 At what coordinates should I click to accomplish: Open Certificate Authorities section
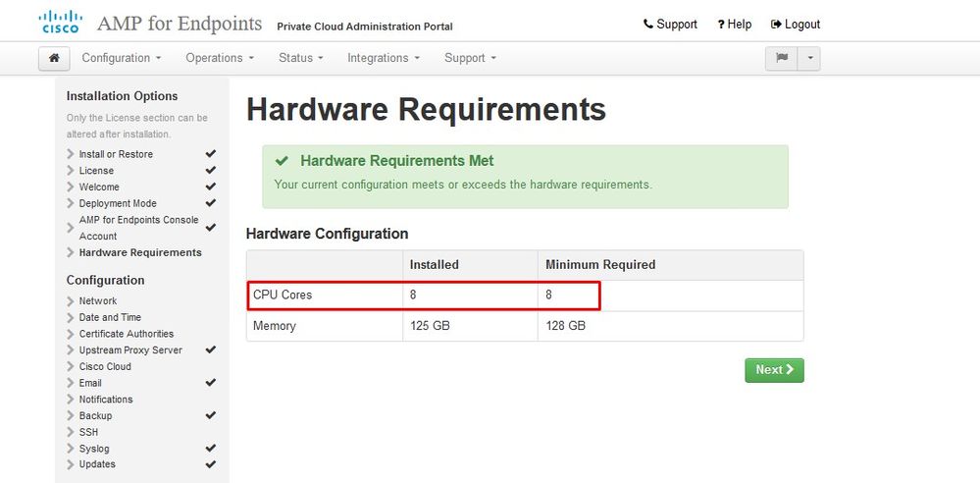point(127,334)
